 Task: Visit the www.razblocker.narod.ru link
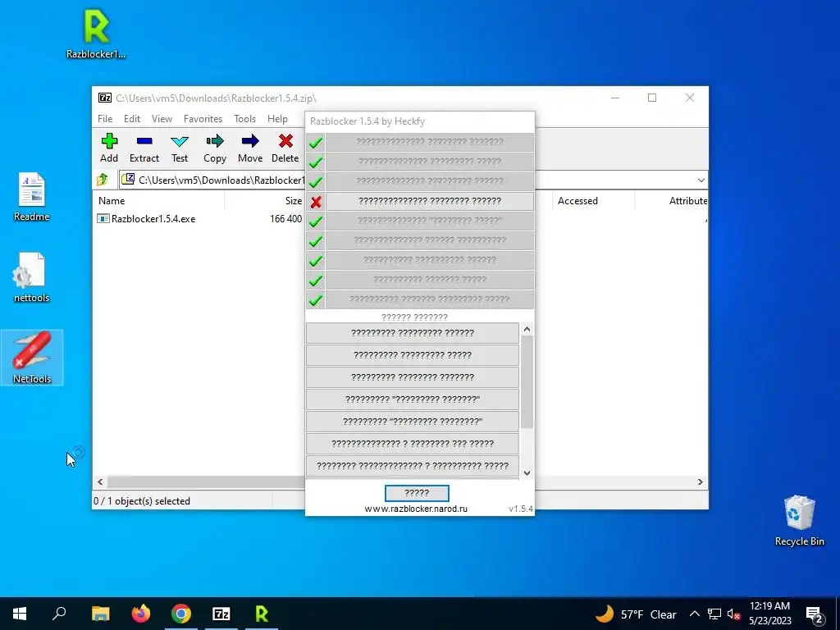coord(416,509)
